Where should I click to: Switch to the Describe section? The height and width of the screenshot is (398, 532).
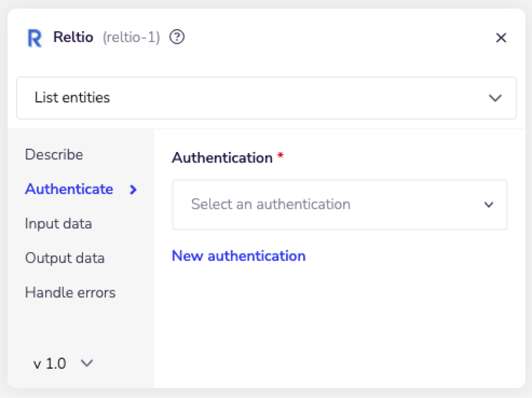54,155
